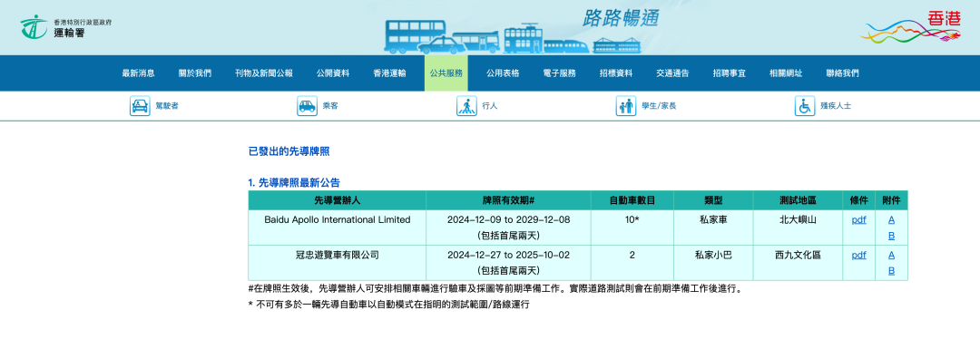Go to the 行人 section link
Screen dimensions: 980x339
point(490,106)
